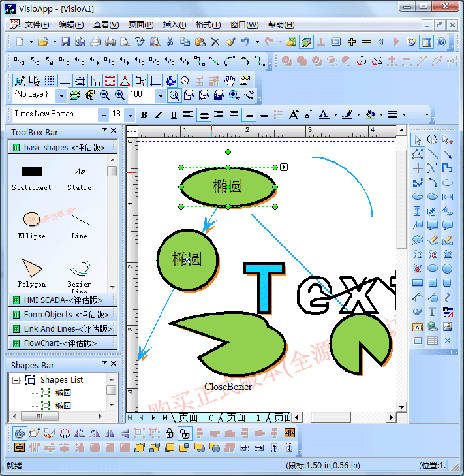Open the Times New Roman font dropdown
464x476 pixels.
pyautogui.click(x=103, y=115)
